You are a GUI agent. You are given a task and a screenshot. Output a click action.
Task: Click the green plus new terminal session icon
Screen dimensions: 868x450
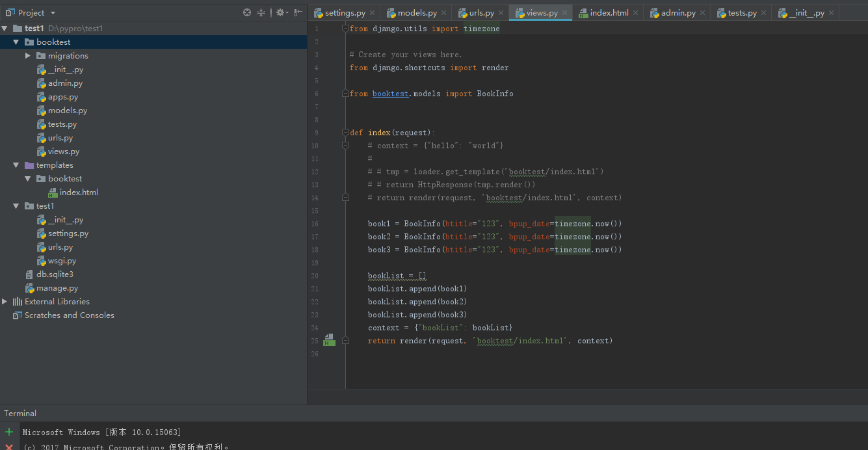(x=9, y=432)
